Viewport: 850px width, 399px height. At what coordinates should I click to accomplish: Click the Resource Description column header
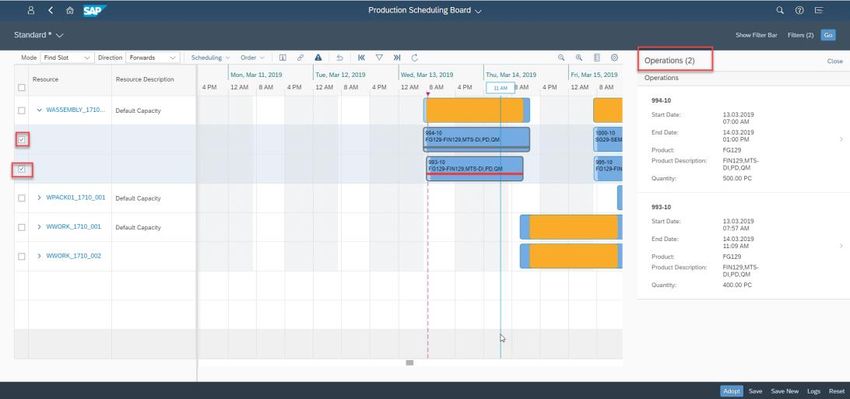145,80
